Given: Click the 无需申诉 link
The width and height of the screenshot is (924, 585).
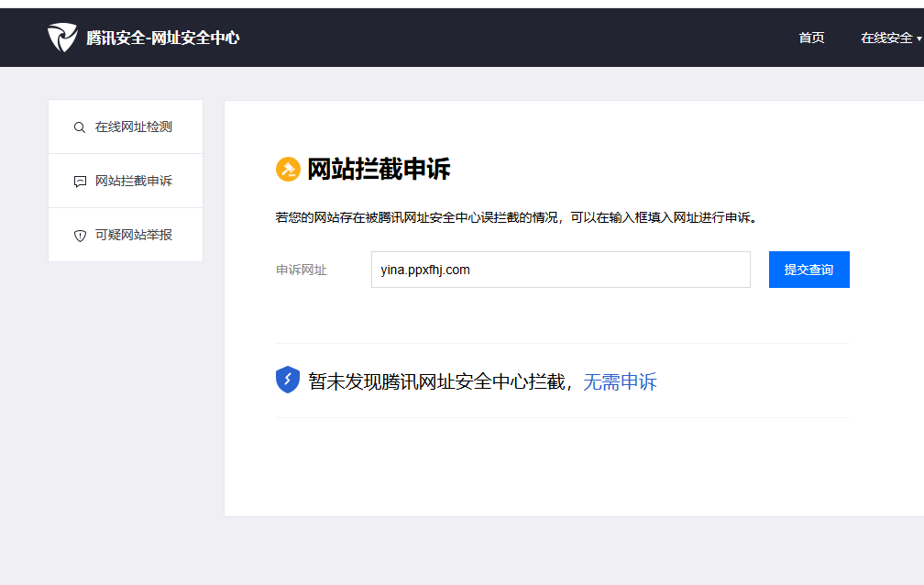Looking at the screenshot, I should tap(620, 382).
